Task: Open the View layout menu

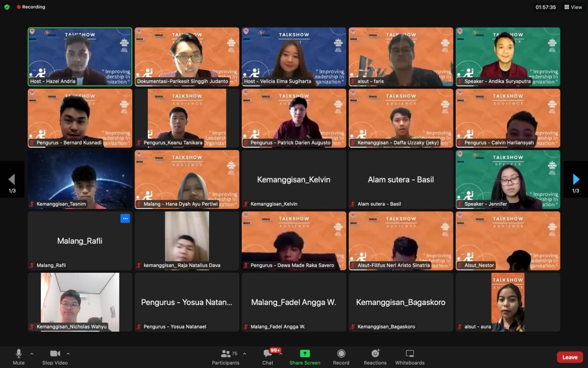Action: (x=573, y=7)
